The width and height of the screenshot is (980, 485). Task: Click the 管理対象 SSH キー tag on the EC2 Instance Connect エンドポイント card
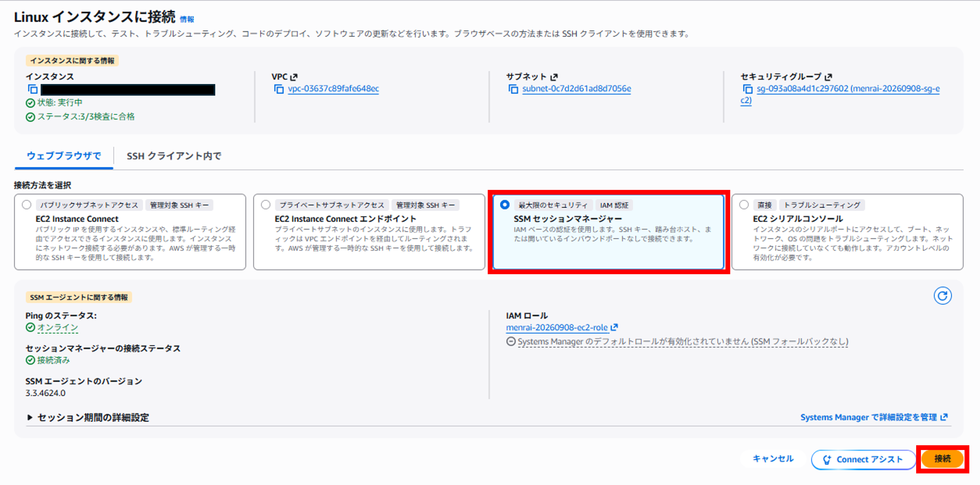point(425,205)
